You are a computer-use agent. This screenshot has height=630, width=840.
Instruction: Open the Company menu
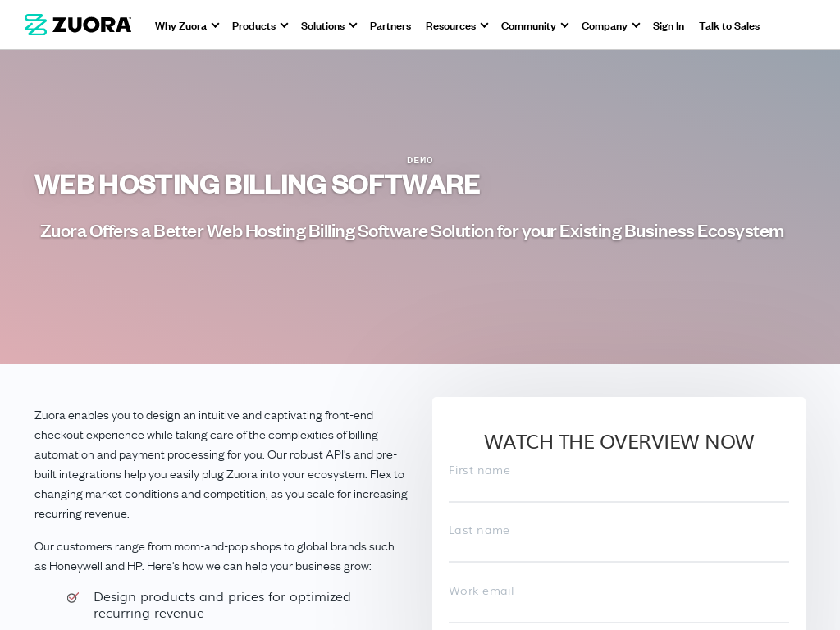pyautogui.click(x=605, y=25)
